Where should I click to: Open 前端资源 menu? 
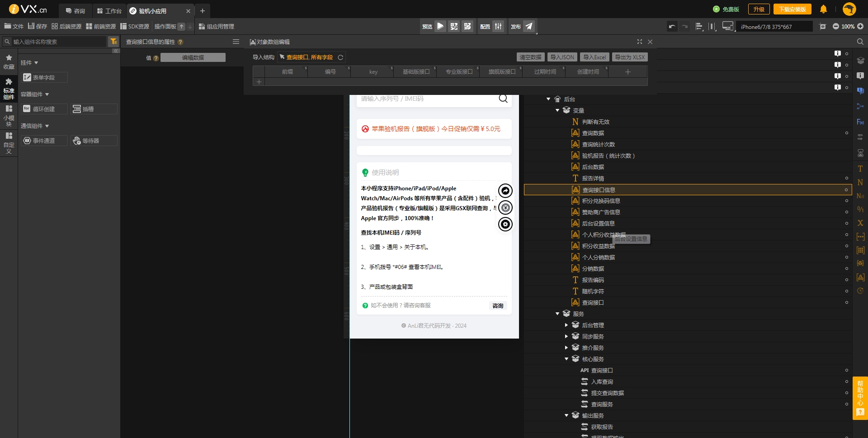[x=101, y=26]
